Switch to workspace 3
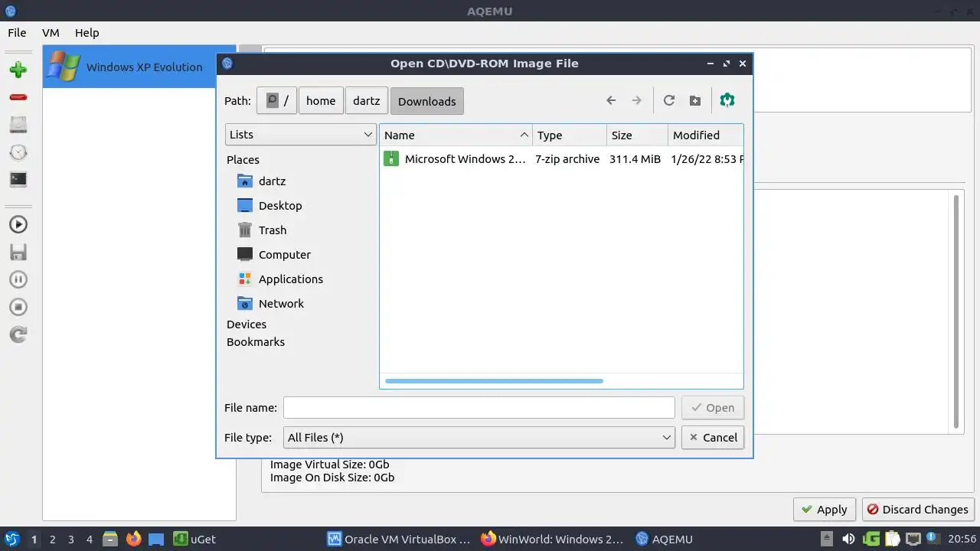The height and width of the screenshot is (551, 980). coord(70,540)
